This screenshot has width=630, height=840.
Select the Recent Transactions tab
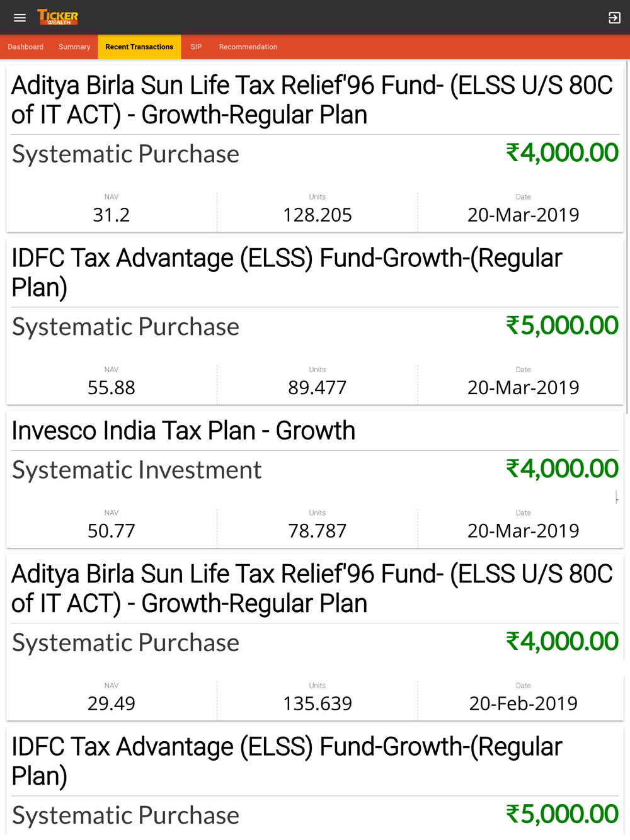pos(139,47)
